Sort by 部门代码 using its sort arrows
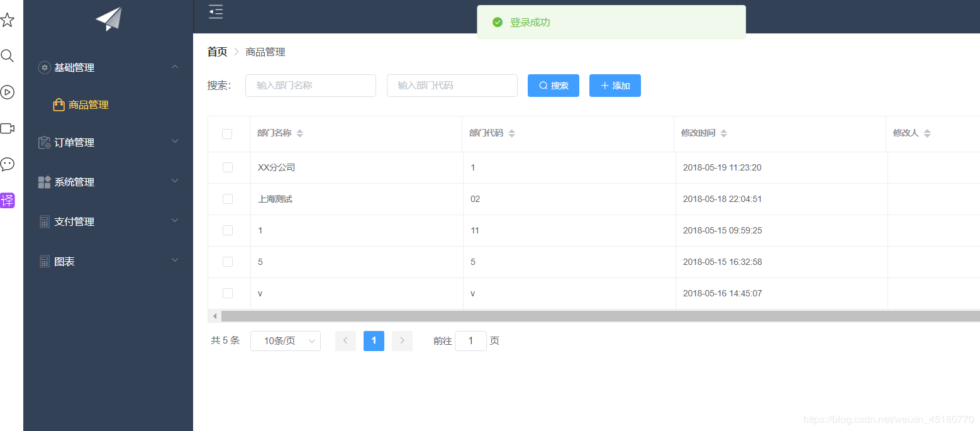Screen dimensions: 980x431 (x=512, y=133)
